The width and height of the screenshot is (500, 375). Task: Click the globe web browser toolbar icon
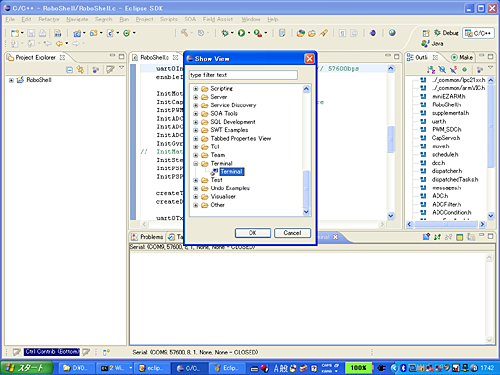tap(392, 33)
